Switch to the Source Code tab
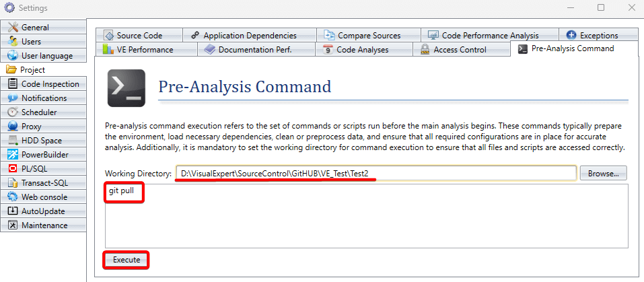Viewport: 644px width, 282px height. 139,35
